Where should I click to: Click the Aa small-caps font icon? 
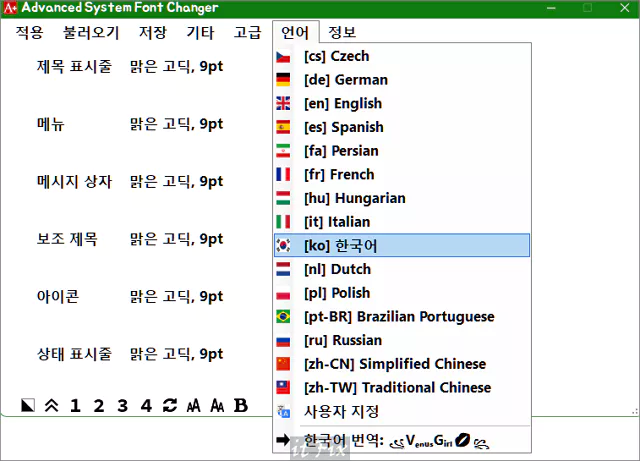217,405
